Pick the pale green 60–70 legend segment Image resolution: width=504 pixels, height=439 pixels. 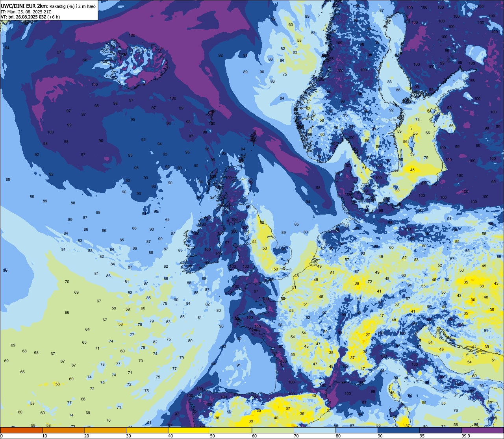273,430
